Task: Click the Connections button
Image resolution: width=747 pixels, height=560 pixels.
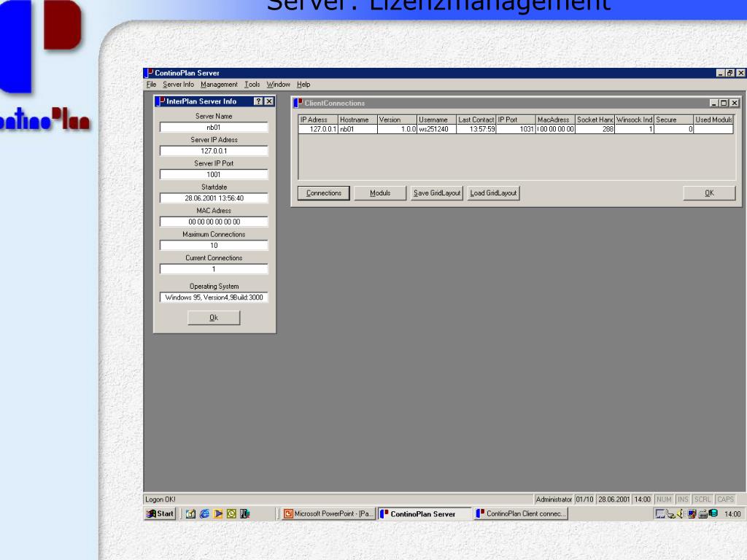Action: click(x=323, y=192)
